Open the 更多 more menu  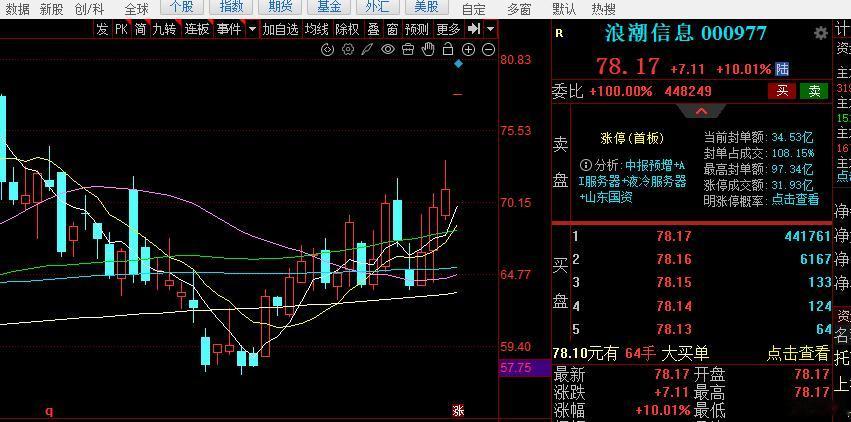click(x=448, y=29)
